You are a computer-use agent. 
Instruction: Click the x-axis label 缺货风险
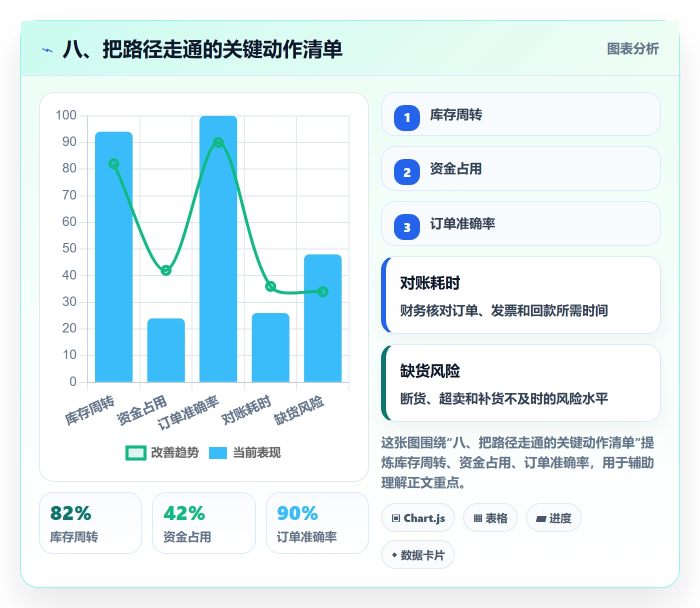tap(299, 410)
